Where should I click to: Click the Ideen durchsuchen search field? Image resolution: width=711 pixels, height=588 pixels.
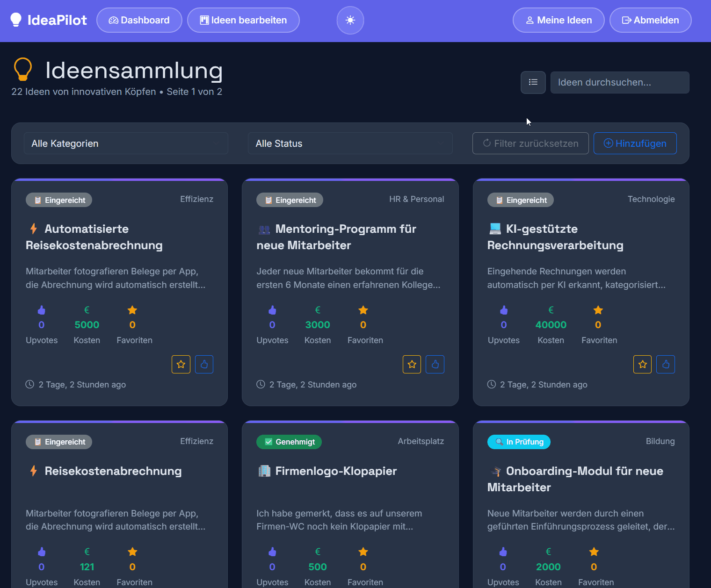pos(619,82)
